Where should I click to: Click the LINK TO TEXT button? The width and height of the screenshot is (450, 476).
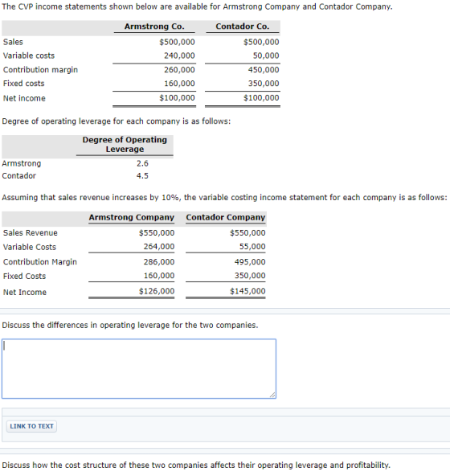pyautogui.click(x=31, y=426)
